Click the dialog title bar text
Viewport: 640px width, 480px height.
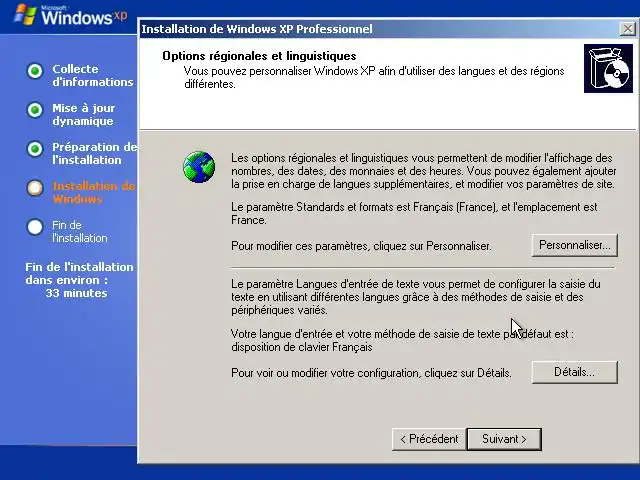click(257, 29)
